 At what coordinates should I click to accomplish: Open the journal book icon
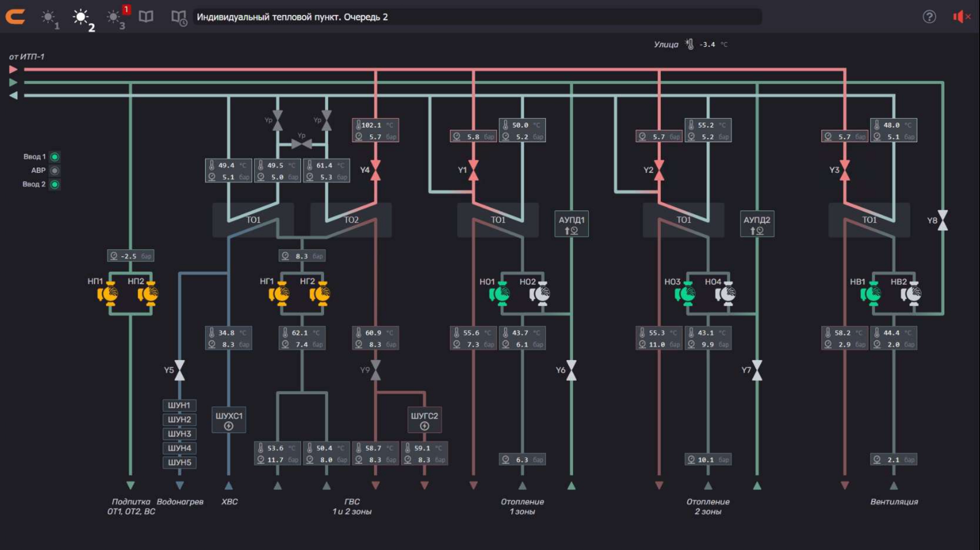tap(146, 16)
